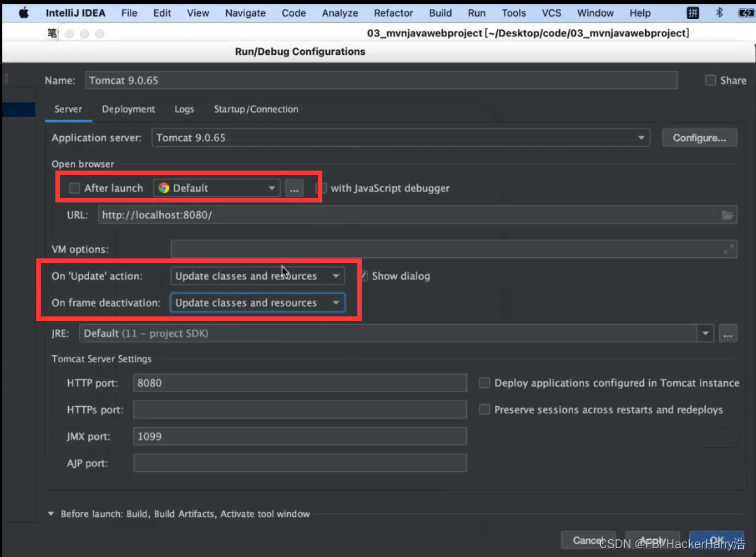
Task: Click the battery charging status icon
Action: pos(746,13)
